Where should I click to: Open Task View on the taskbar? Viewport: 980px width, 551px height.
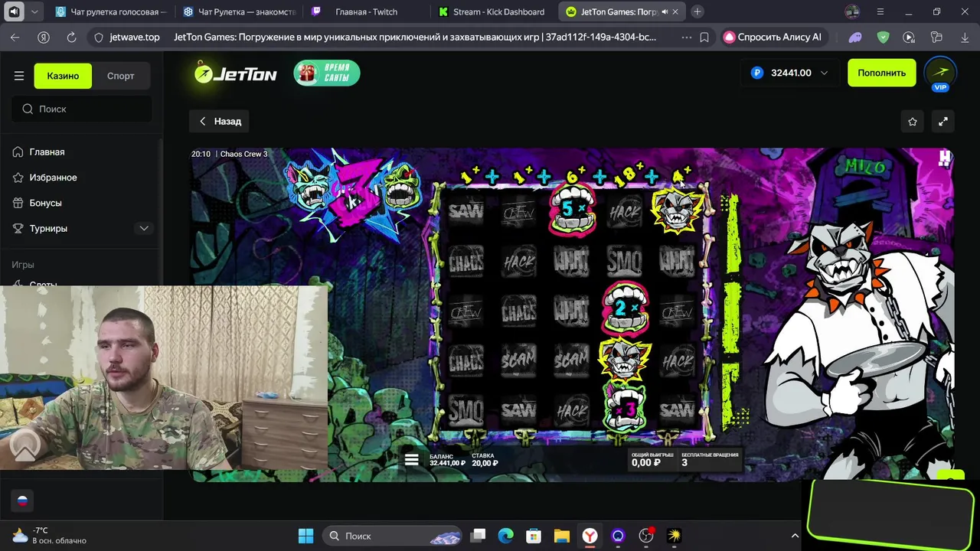pos(478,536)
